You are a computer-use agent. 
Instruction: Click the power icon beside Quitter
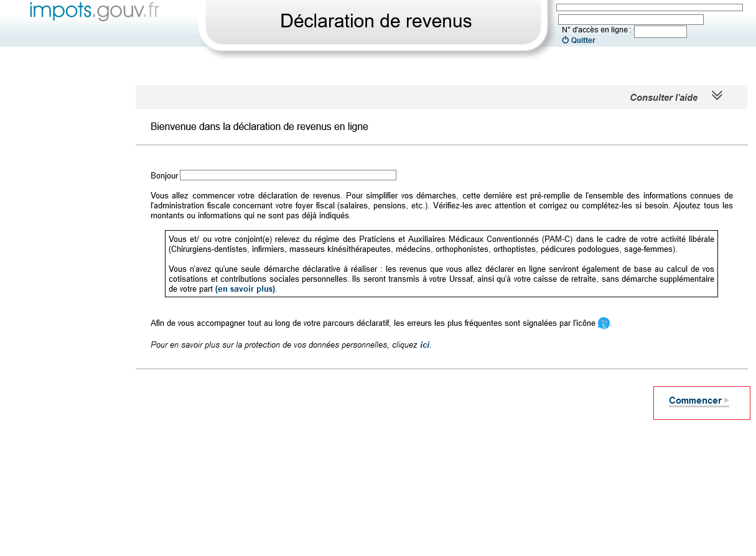tap(565, 40)
